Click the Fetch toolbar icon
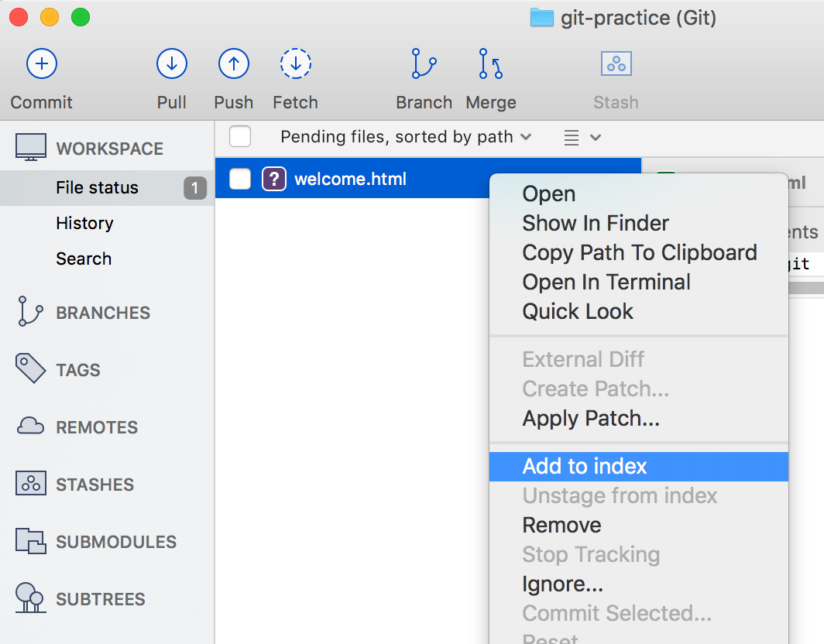The image size is (824, 644). click(295, 64)
